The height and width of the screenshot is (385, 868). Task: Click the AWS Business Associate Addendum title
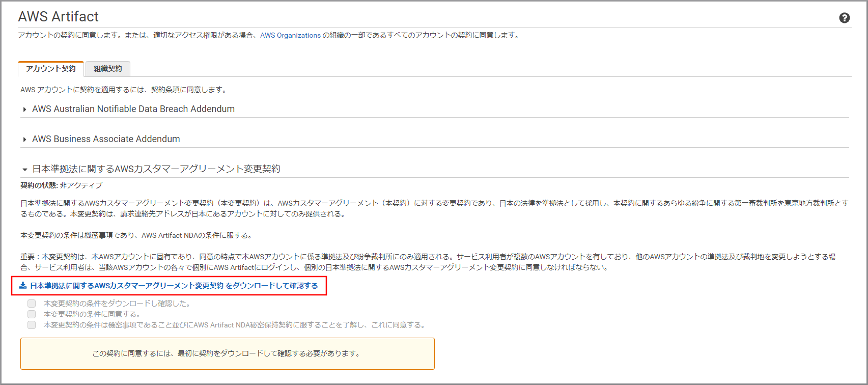tap(106, 139)
